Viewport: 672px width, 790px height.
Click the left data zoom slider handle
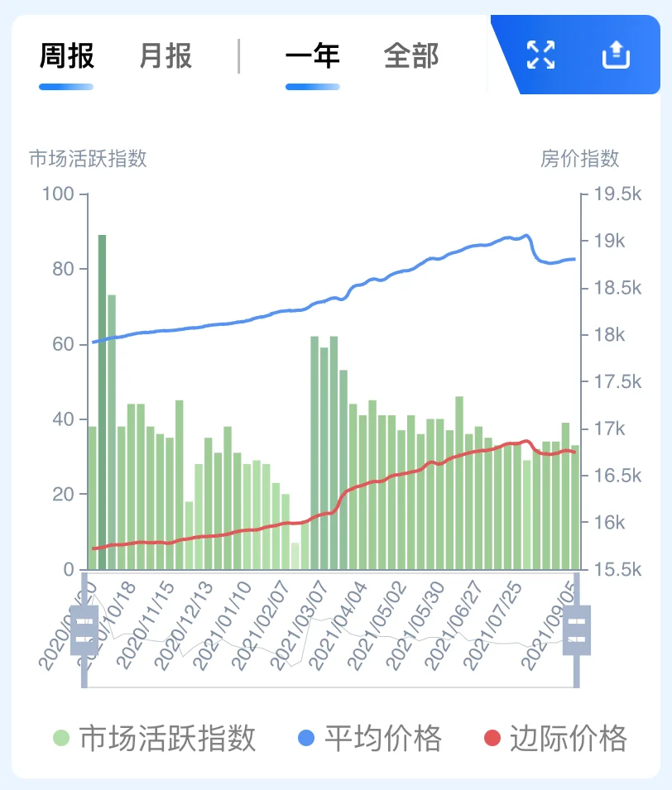pyautogui.click(x=84, y=630)
